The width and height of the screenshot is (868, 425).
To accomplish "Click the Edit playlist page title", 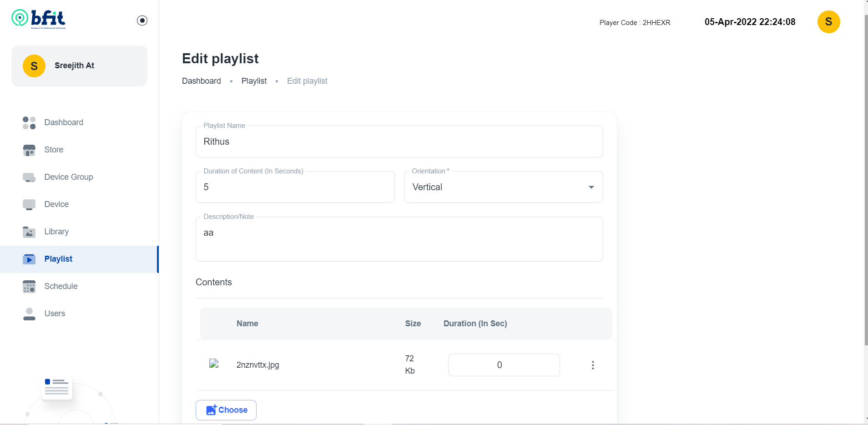I will [220, 58].
